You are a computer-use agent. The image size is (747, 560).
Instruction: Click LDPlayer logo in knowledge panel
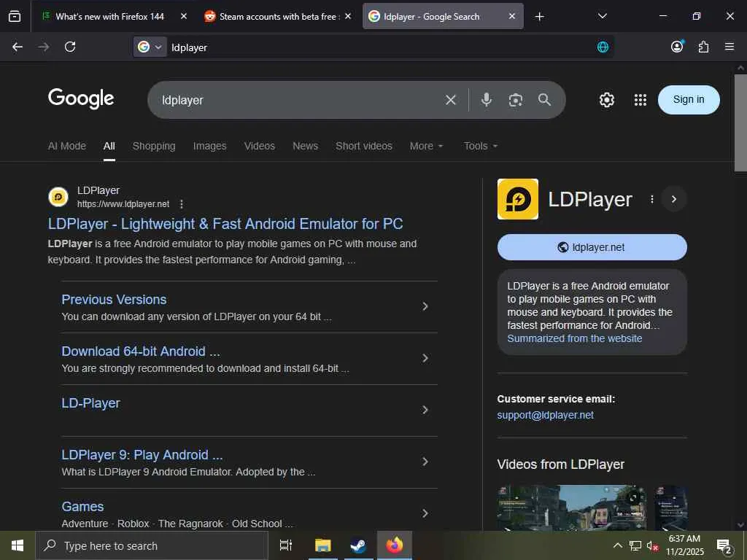pos(518,199)
